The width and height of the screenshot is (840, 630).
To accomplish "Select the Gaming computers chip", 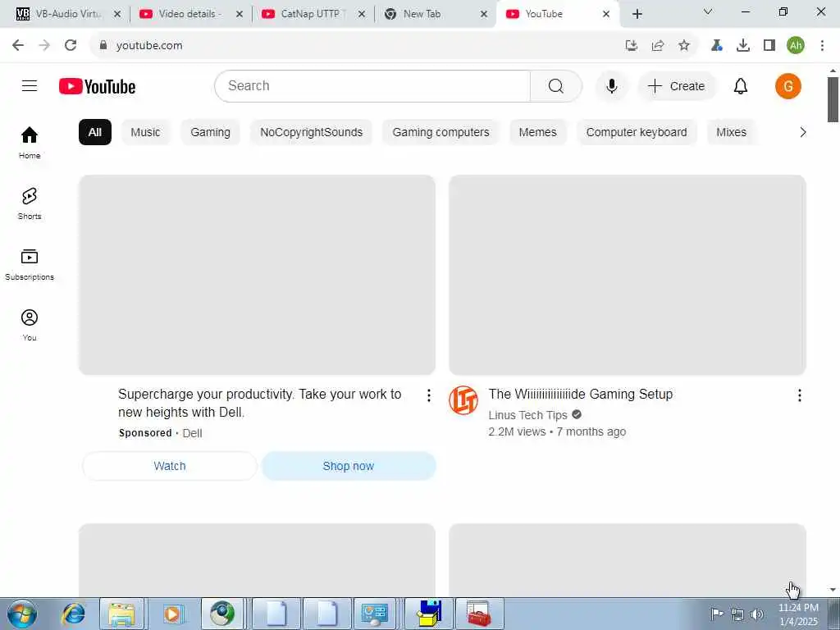I will (441, 132).
